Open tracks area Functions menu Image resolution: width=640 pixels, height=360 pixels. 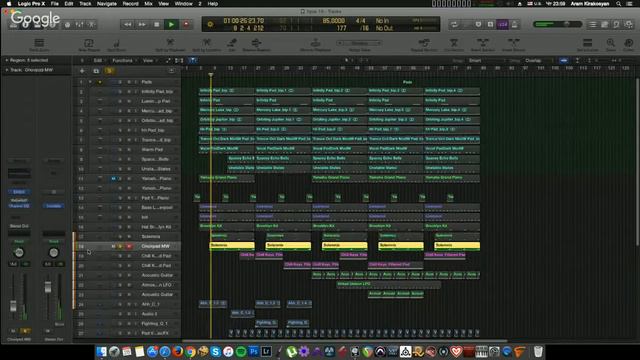(x=124, y=60)
